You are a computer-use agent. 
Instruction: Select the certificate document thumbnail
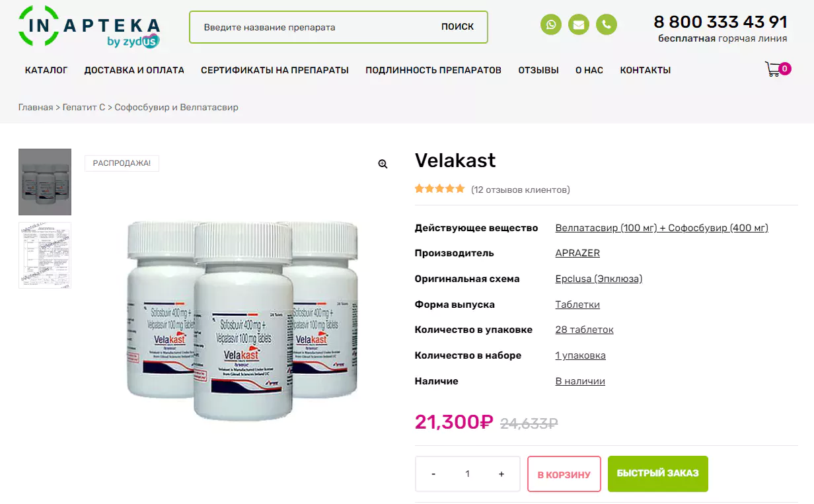(45, 256)
